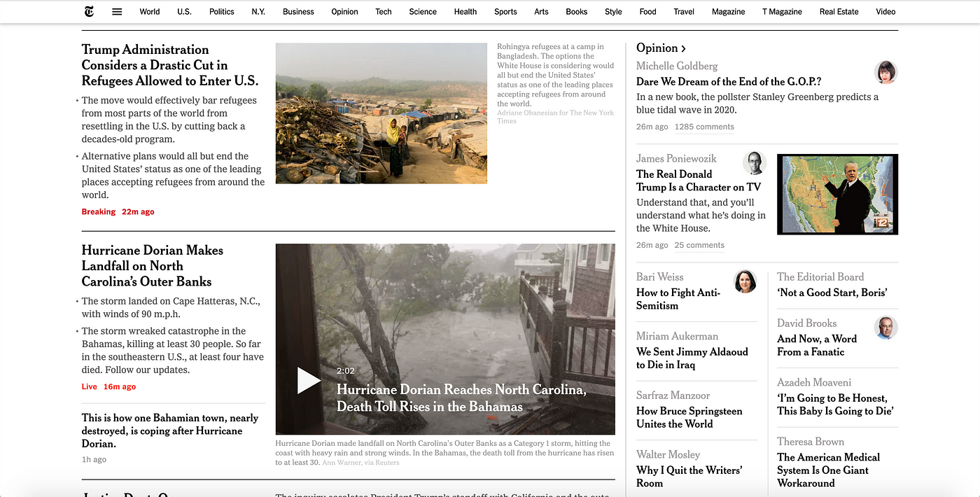980x497 pixels.
Task: Read the Bahamian town coping story
Action: pyautogui.click(x=170, y=430)
